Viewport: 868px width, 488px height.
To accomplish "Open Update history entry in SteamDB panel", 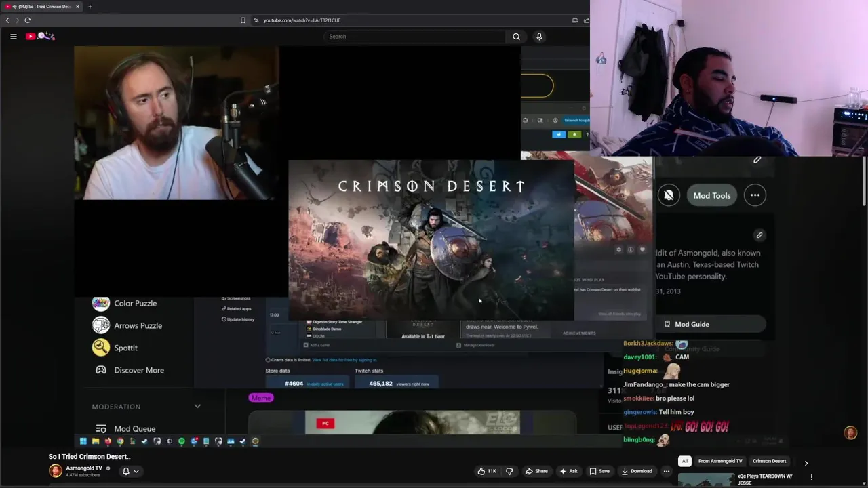I will click(238, 319).
